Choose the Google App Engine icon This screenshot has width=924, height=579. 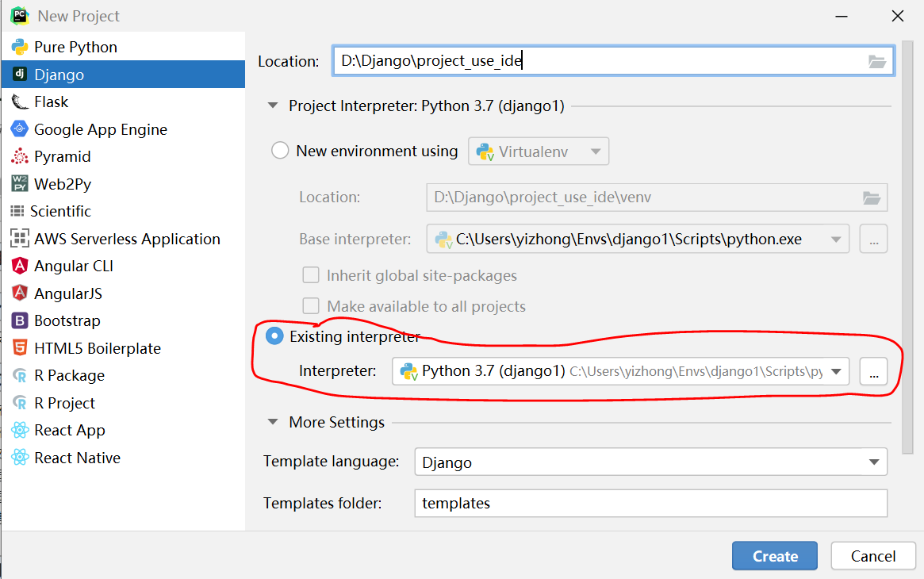click(x=20, y=129)
